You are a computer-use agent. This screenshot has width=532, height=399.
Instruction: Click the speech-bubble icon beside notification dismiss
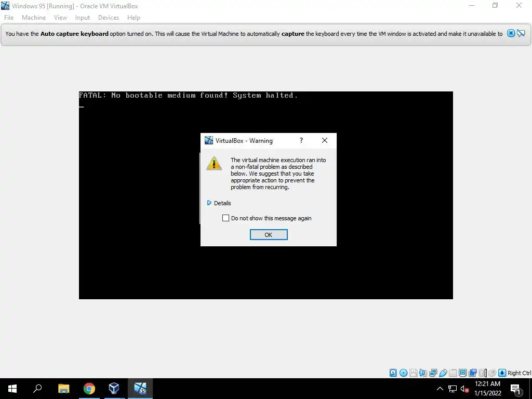click(521, 33)
